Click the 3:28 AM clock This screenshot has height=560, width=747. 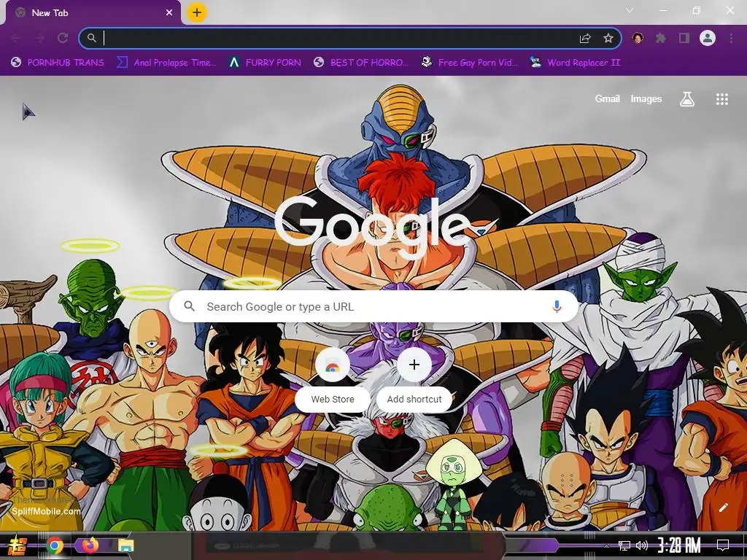679,545
